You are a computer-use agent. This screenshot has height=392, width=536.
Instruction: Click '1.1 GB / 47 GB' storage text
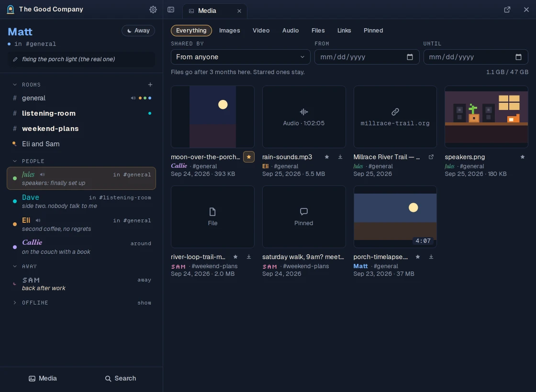pos(507,72)
